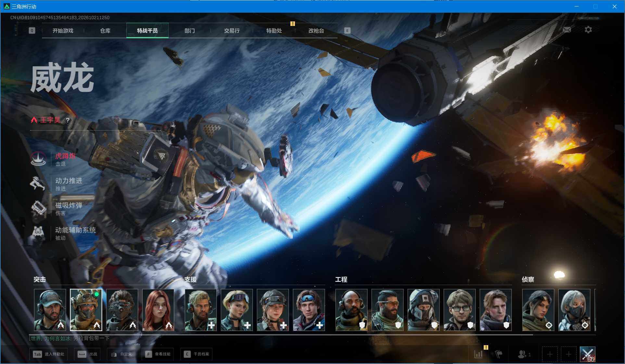The width and height of the screenshot is (625, 364).
Task: Select the 工程 operator with orange glasses
Action: [388, 310]
